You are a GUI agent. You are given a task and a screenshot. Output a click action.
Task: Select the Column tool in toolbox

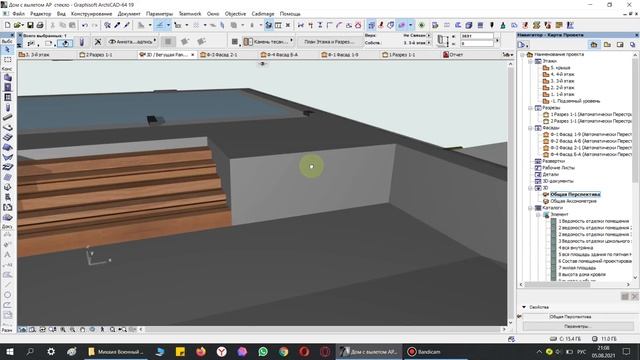pos(7,107)
